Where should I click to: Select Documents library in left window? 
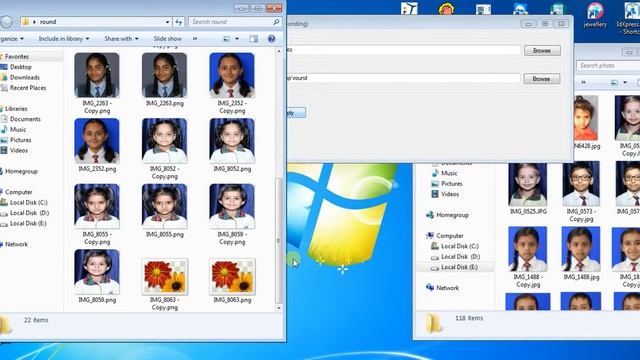(x=25, y=119)
